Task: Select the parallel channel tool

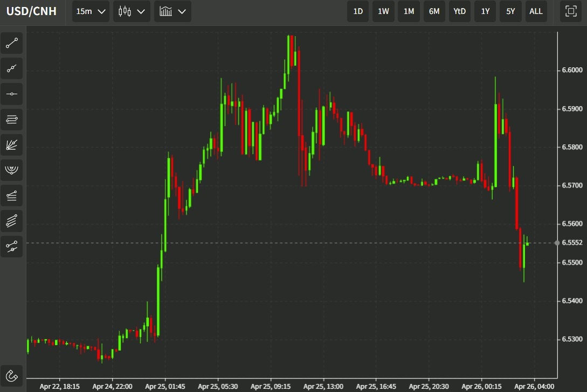Action: click(x=12, y=221)
